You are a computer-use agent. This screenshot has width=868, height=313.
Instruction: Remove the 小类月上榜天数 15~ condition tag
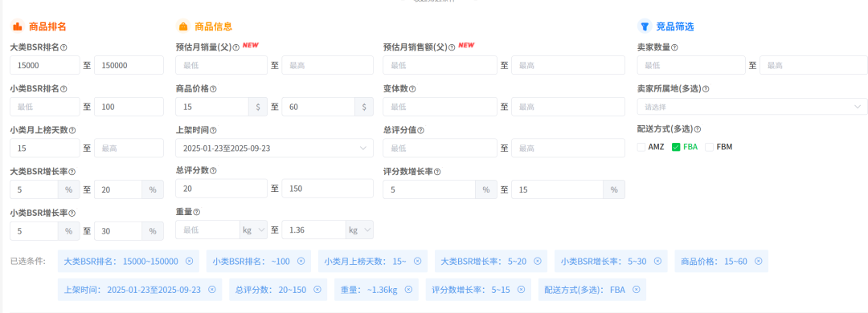417,261
